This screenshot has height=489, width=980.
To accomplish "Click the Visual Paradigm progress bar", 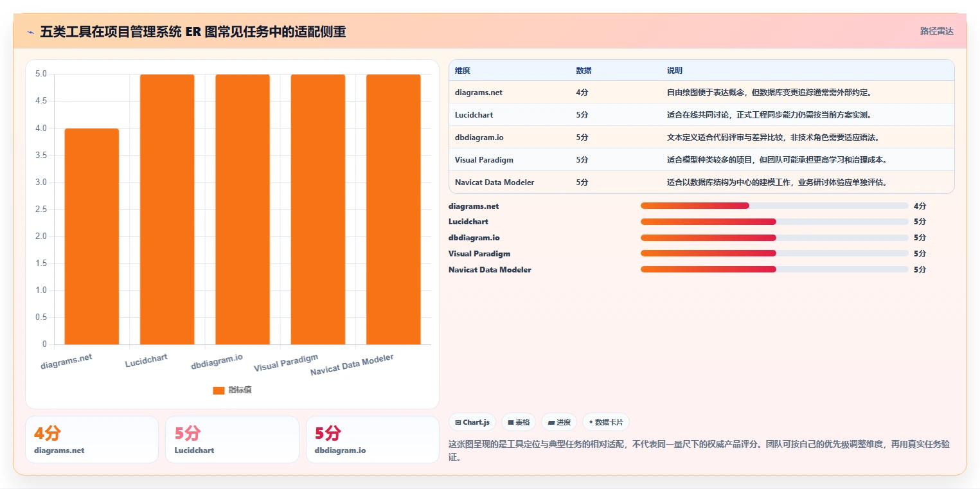I will tap(774, 253).
